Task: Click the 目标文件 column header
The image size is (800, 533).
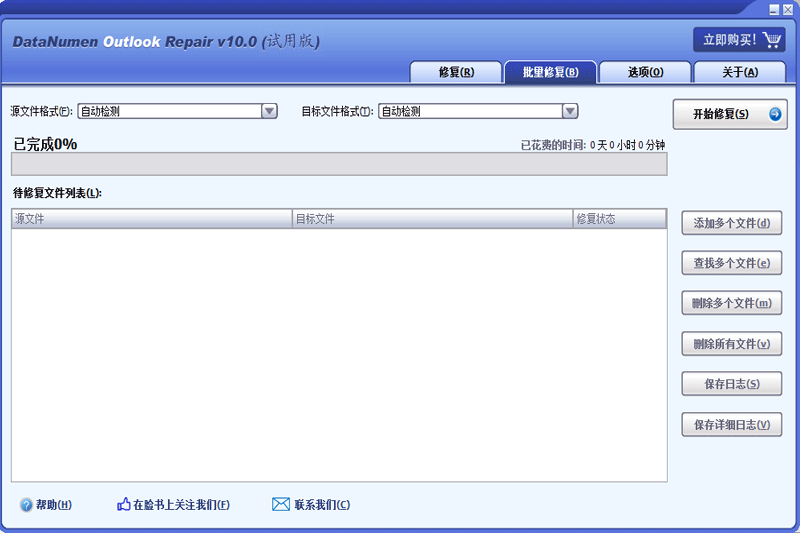Action: 433,219
